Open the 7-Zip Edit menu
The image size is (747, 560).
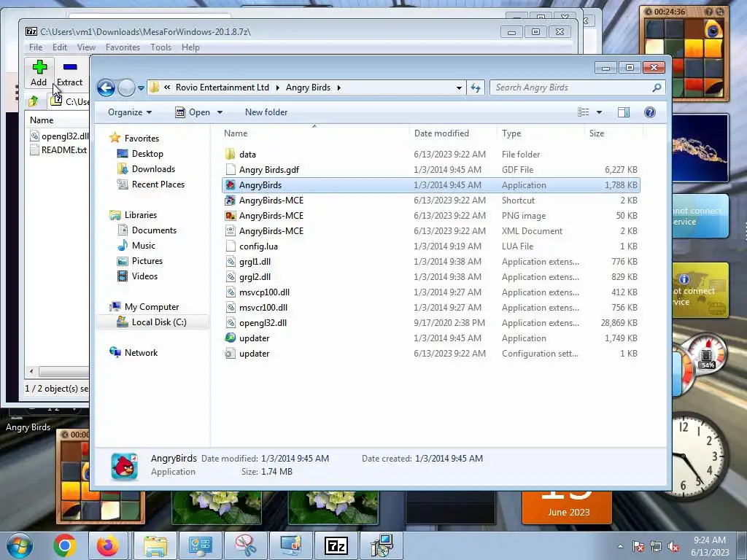pos(60,47)
